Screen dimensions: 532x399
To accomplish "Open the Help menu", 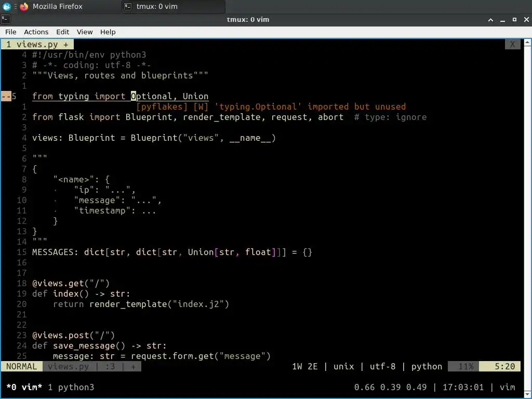I will pyautogui.click(x=108, y=32).
